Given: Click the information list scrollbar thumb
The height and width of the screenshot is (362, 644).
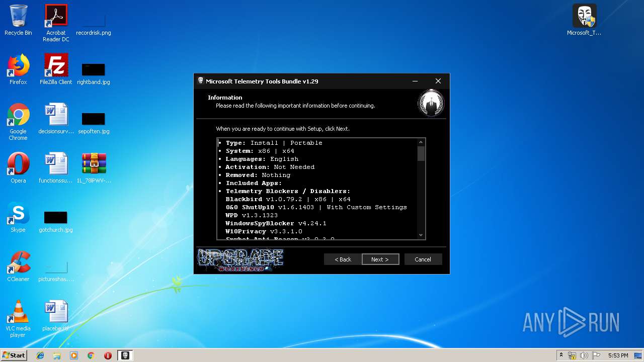Looking at the screenshot, I should [421, 154].
